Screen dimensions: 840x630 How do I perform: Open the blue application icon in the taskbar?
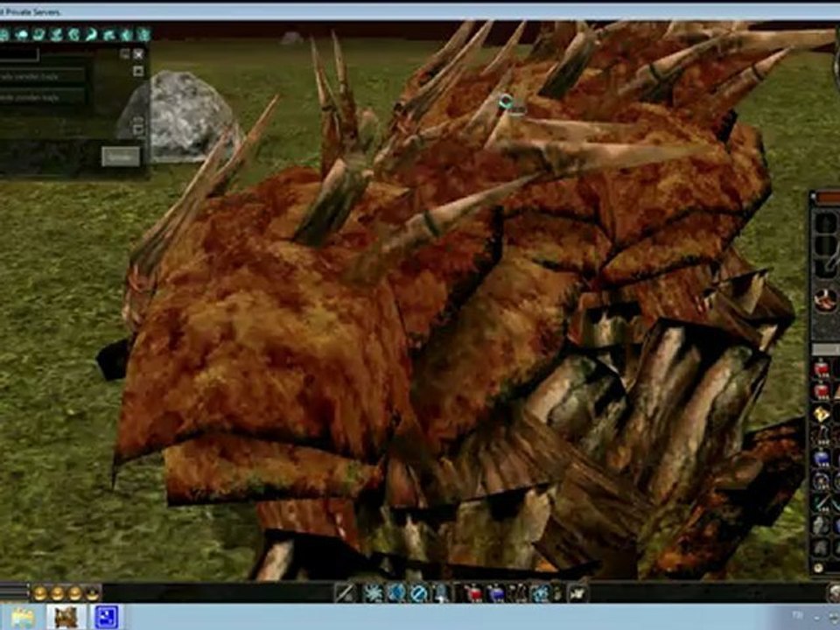tap(106, 618)
